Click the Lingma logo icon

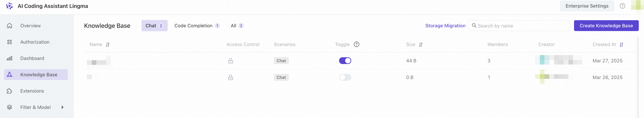(x=9, y=6)
